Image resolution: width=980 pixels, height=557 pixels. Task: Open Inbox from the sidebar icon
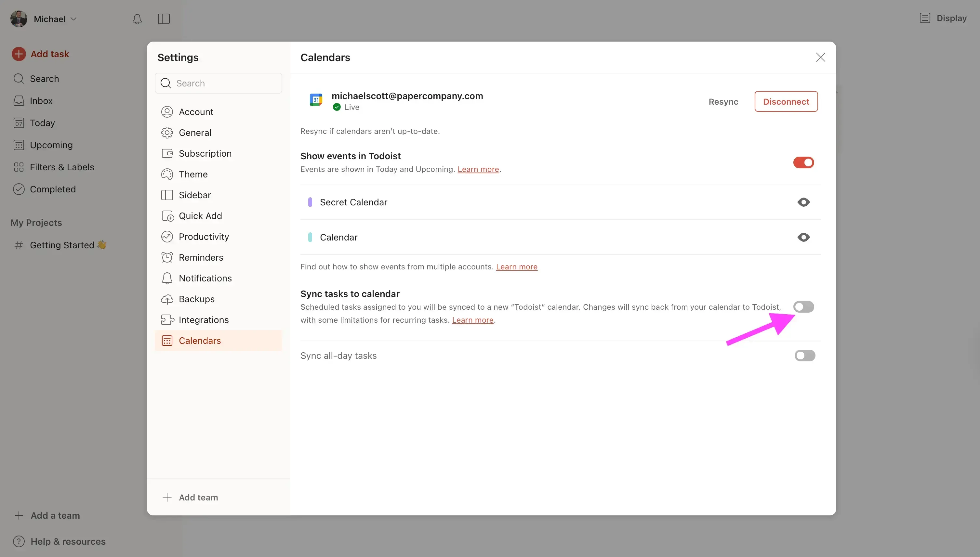click(x=19, y=100)
